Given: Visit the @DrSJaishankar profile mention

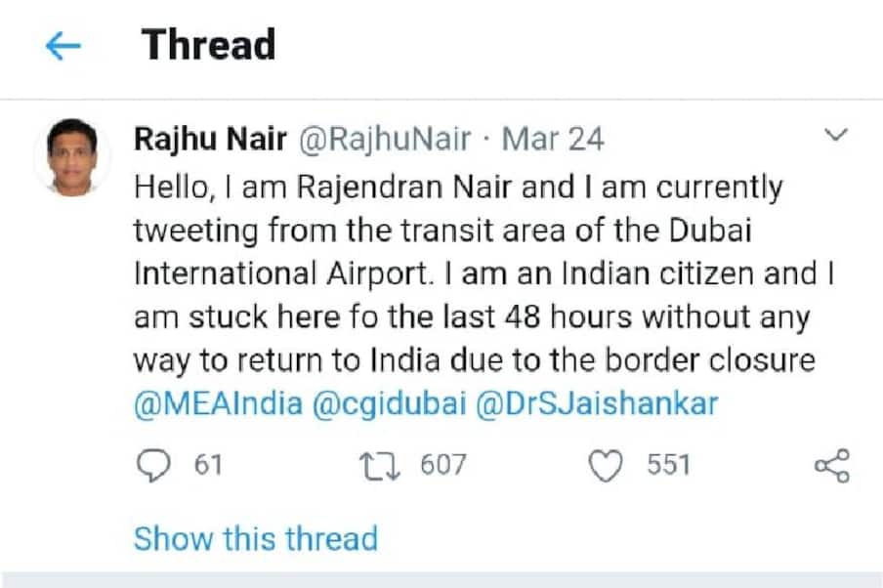Looking at the screenshot, I should (596, 404).
